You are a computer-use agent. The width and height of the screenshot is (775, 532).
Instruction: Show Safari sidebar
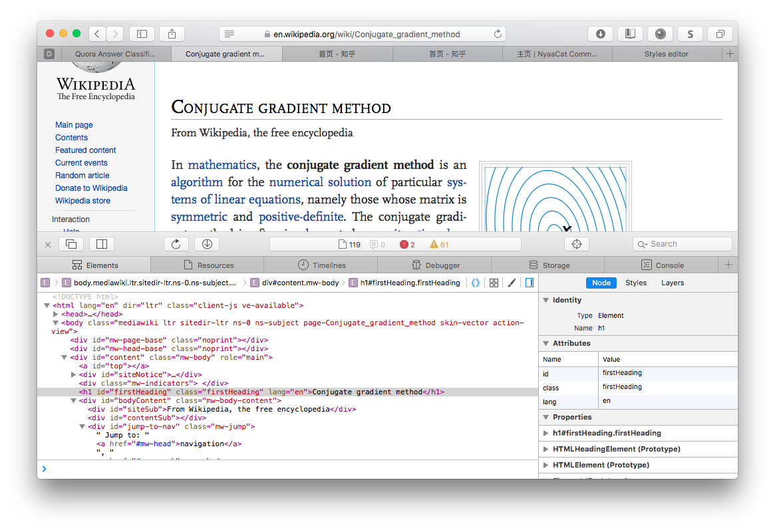tap(142, 34)
